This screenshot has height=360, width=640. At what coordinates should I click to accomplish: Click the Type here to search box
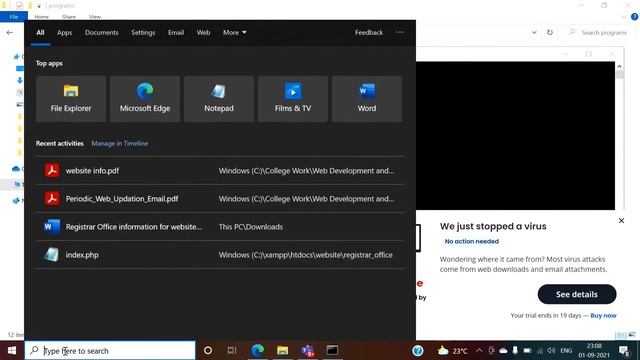pos(110,351)
